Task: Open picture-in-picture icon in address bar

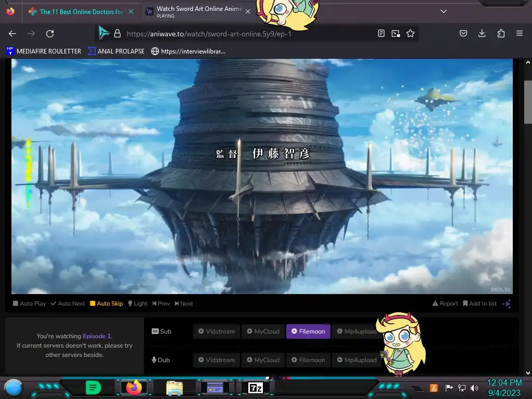Action: (395, 33)
